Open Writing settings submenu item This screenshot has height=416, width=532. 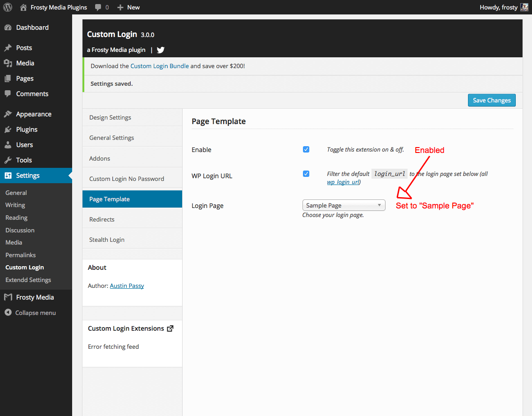click(x=15, y=205)
